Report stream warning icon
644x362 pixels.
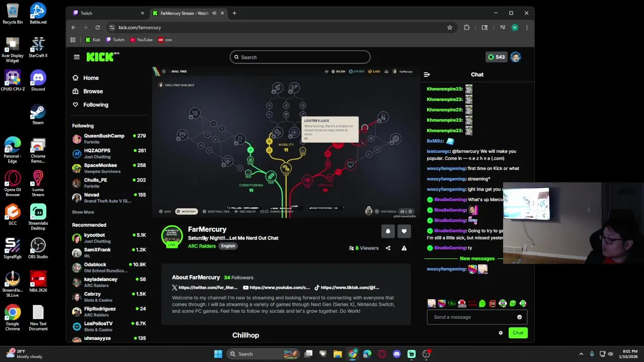point(404,248)
